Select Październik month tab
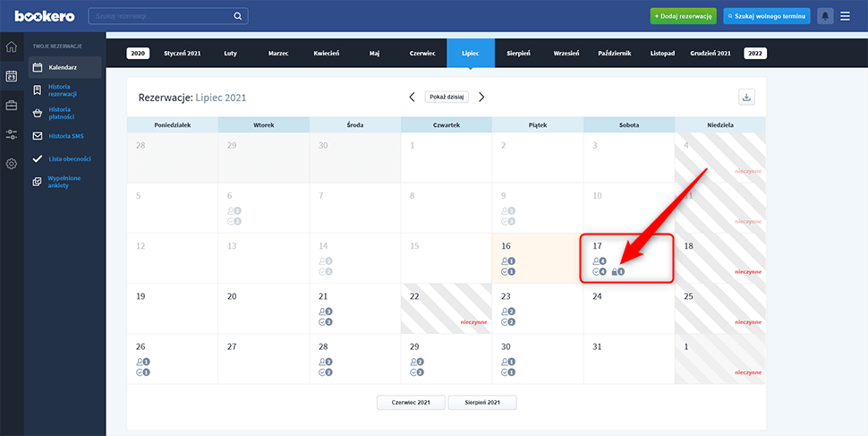This screenshot has width=868, height=436. [x=615, y=54]
